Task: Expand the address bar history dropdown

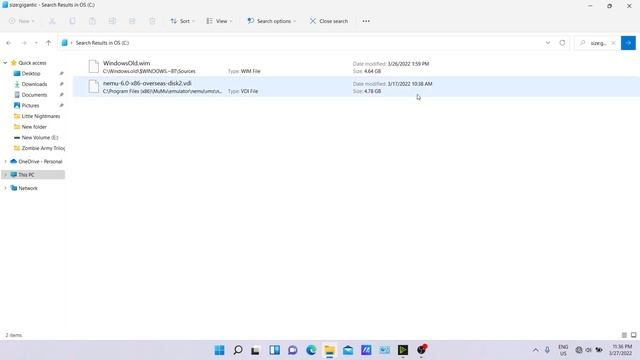Action: (548, 43)
